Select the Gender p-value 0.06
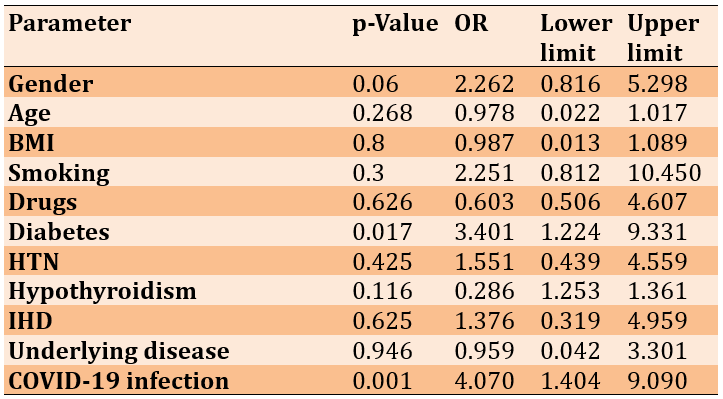 (x=375, y=84)
